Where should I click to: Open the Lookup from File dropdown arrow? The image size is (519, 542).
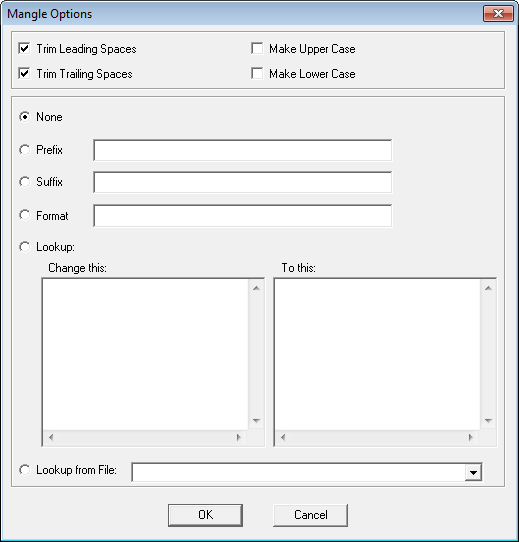(x=473, y=472)
